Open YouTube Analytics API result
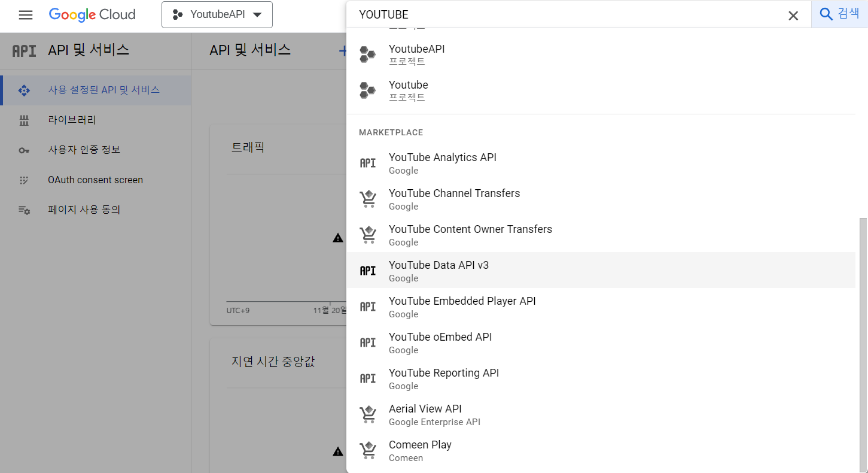Viewport: 868px width, 473px height. click(x=601, y=163)
